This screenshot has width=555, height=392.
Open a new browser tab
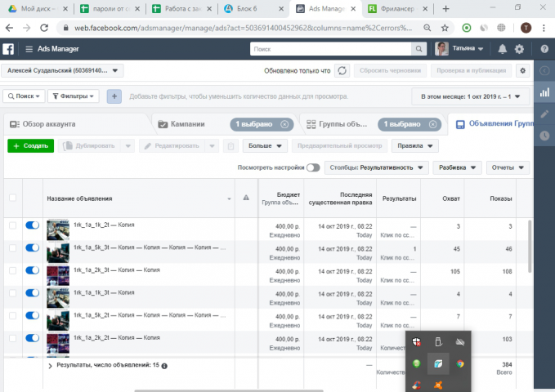tap(445, 9)
